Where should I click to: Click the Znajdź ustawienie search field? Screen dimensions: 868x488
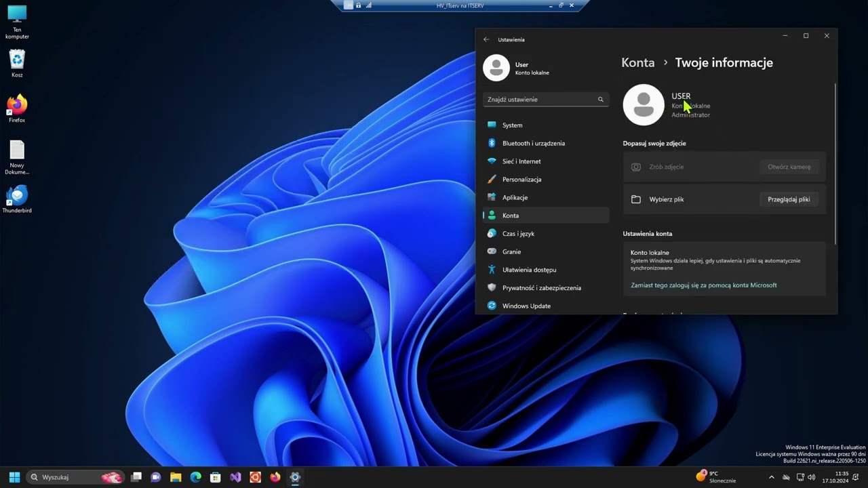[x=540, y=100]
